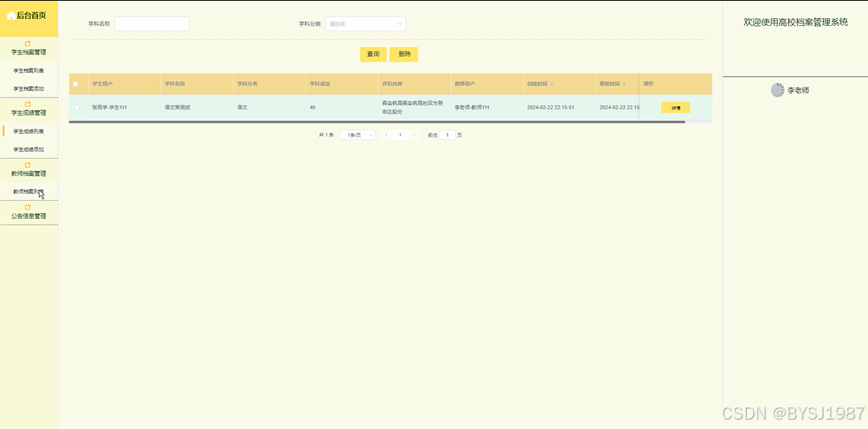Sort by 创建时间 using its sort arrows
The height and width of the screenshot is (429, 868).
coord(552,84)
